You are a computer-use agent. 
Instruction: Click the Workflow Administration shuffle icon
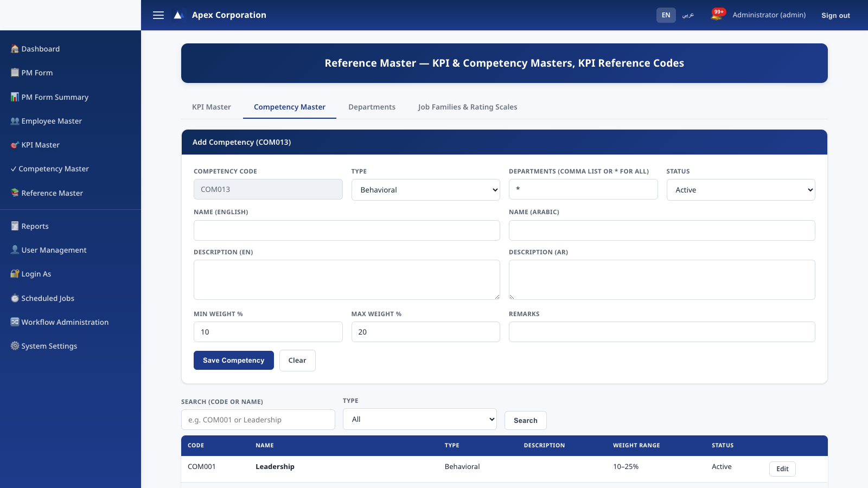coord(15,322)
